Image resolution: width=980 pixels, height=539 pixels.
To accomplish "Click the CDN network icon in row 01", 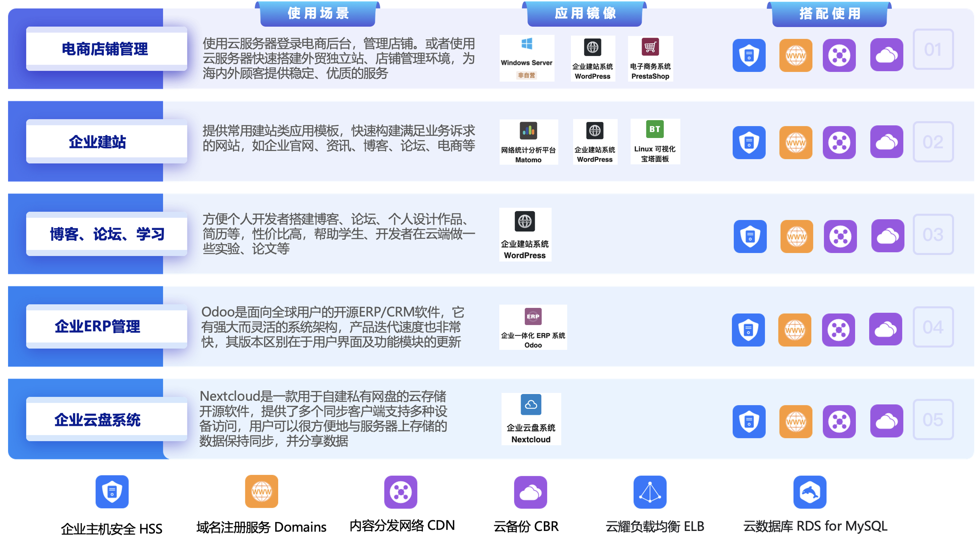I will click(x=839, y=55).
